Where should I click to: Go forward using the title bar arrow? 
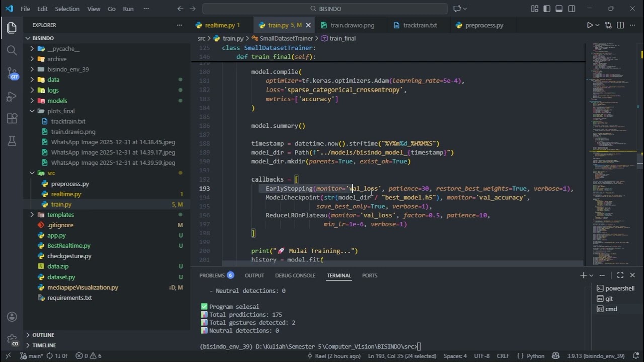193,9
